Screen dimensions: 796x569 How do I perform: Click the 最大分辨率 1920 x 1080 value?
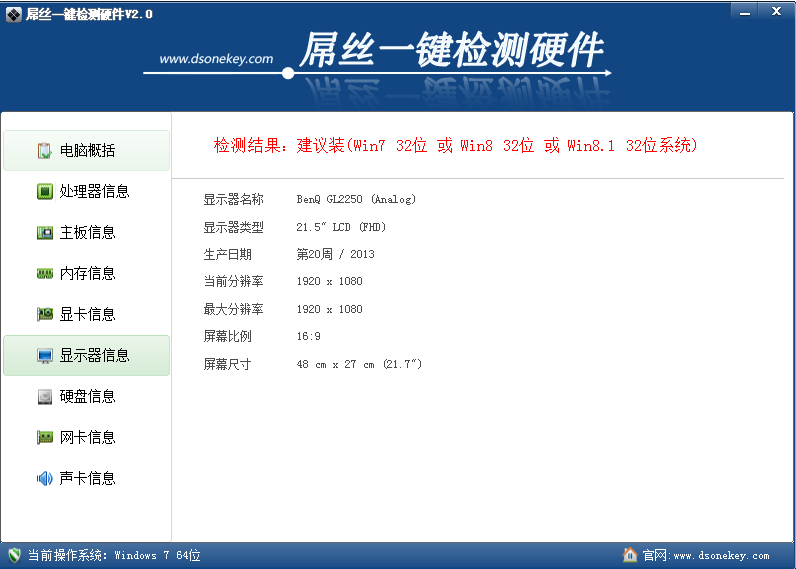(330, 310)
